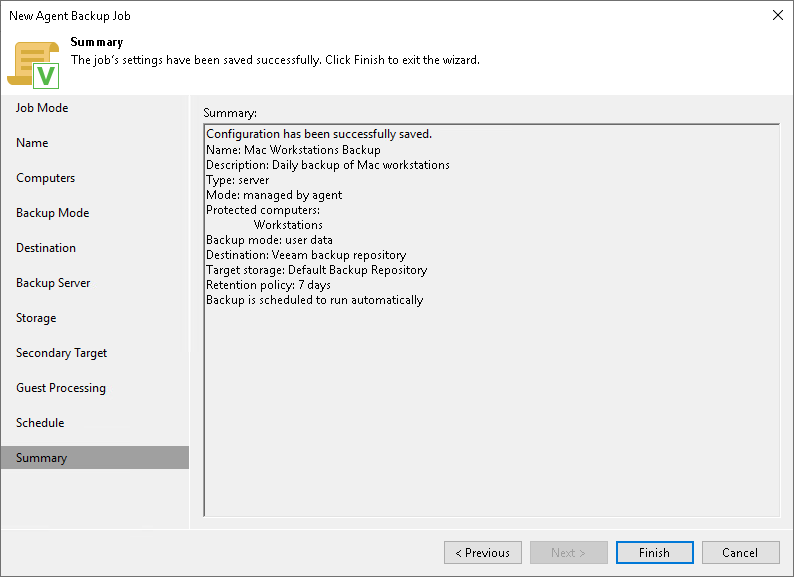794x577 pixels.
Task: Open the Schedule wizard step
Action: click(40, 423)
